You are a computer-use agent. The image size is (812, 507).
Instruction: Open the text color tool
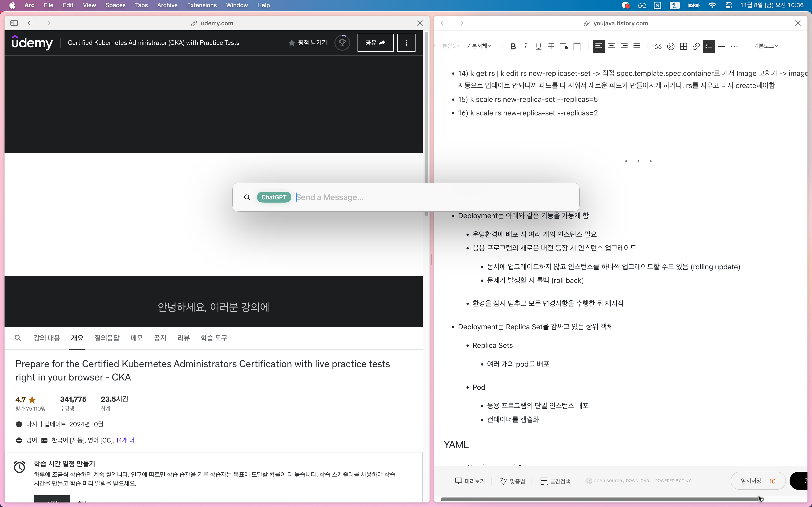pos(564,47)
